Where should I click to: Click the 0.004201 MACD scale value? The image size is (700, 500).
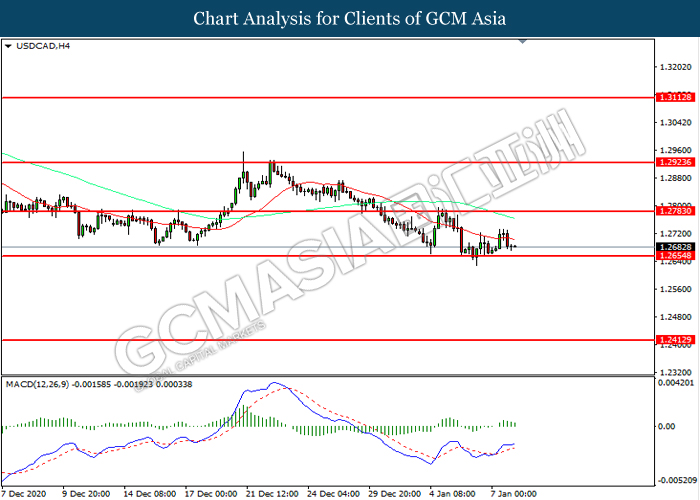pos(675,383)
